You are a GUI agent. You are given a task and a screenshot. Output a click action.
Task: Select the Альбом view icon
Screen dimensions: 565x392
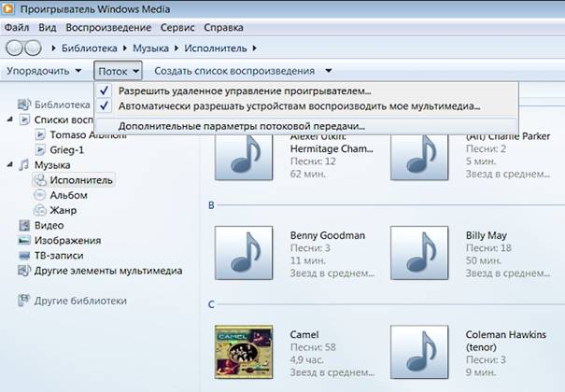point(40,195)
